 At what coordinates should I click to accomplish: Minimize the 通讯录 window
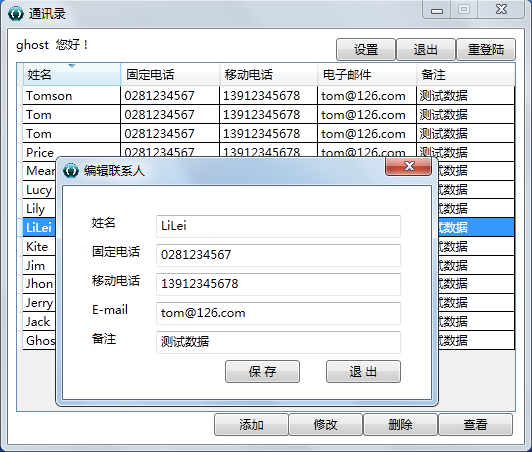click(x=436, y=10)
